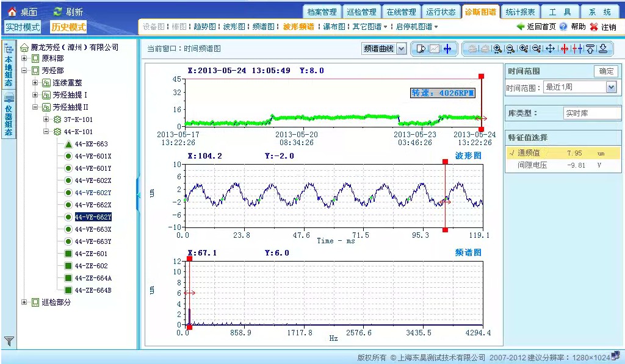Select the 44-VE-663X measurement point
Image resolution: width=625 pixels, height=364 pixels.
93,229
